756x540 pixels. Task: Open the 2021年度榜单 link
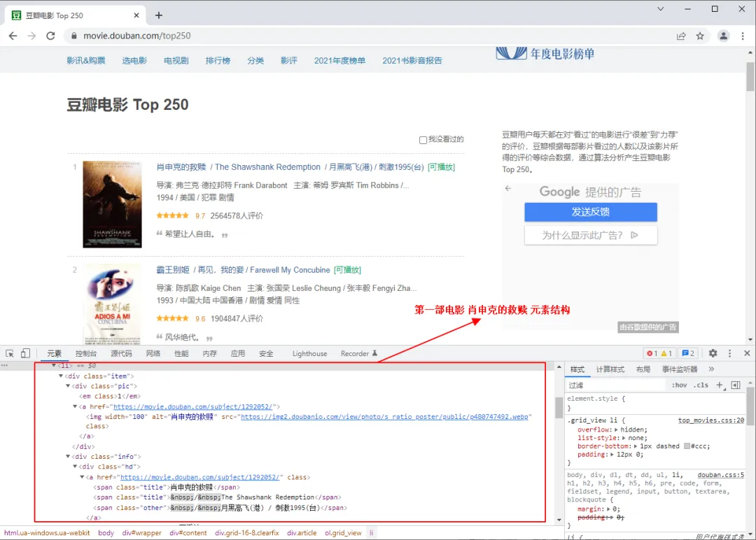[x=340, y=61]
